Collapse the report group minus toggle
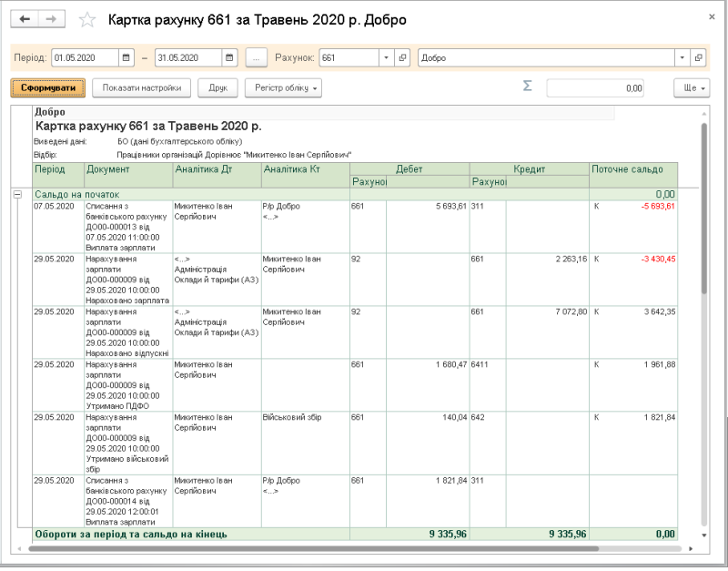The image size is (728, 571). pos(17,195)
